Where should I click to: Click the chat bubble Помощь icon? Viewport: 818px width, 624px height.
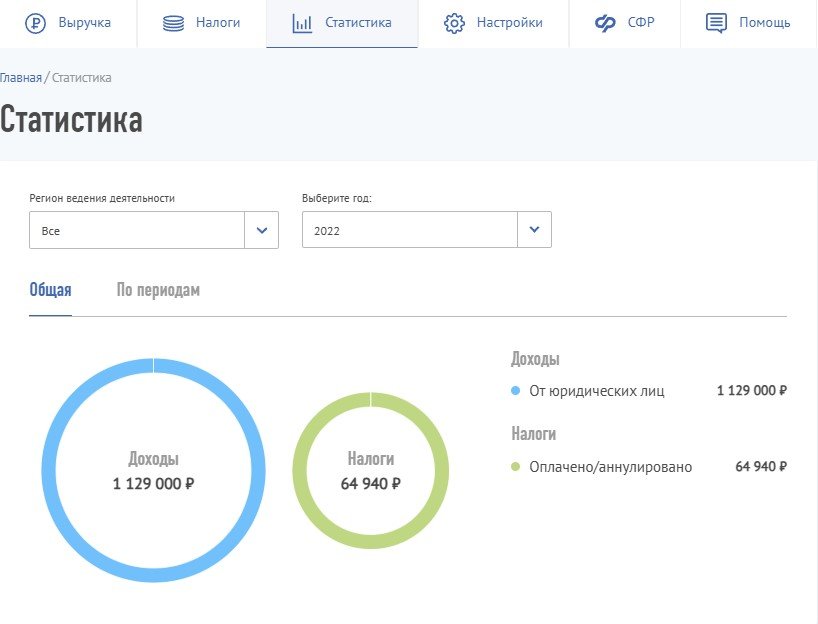(716, 23)
